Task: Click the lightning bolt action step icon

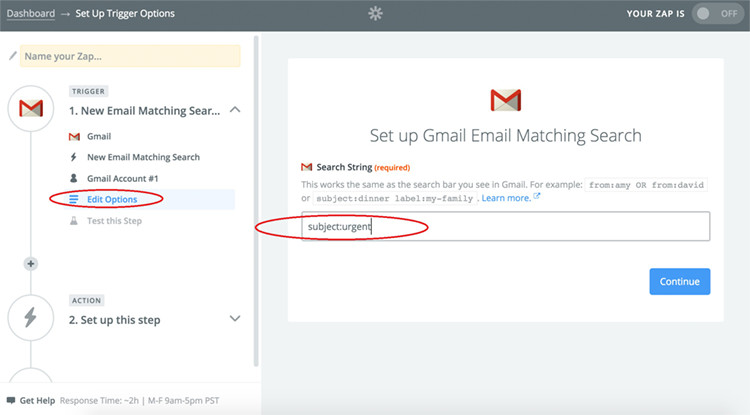Action: [31, 318]
